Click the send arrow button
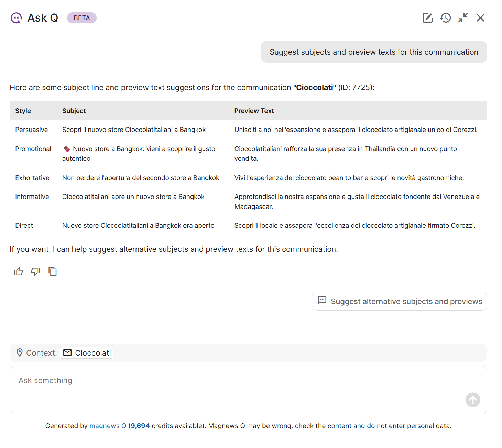Viewport: 502px width, 448px height. (473, 400)
